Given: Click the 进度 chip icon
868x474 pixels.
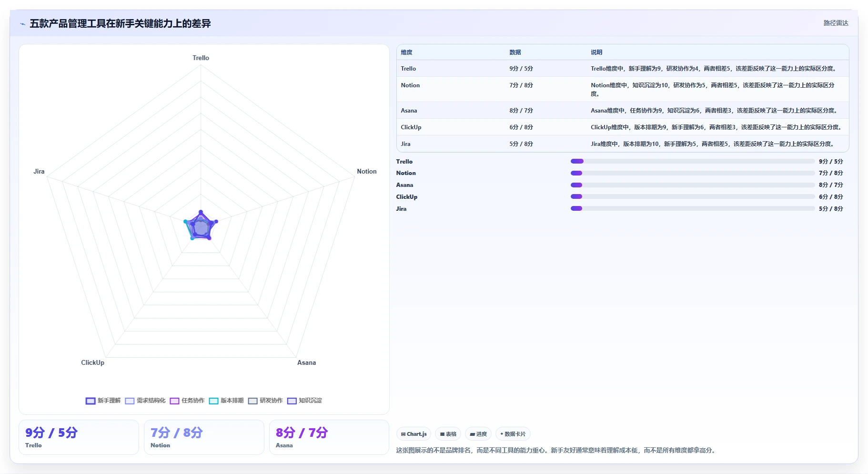Looking at the screenshot, I should pyautogui.click(x=472, y=434).
